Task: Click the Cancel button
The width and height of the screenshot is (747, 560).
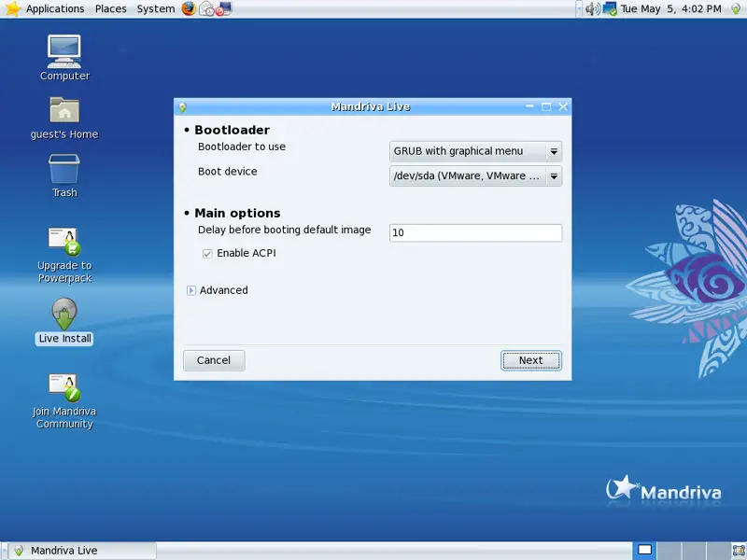Action: pyautogui.click(x=214, y=360)
